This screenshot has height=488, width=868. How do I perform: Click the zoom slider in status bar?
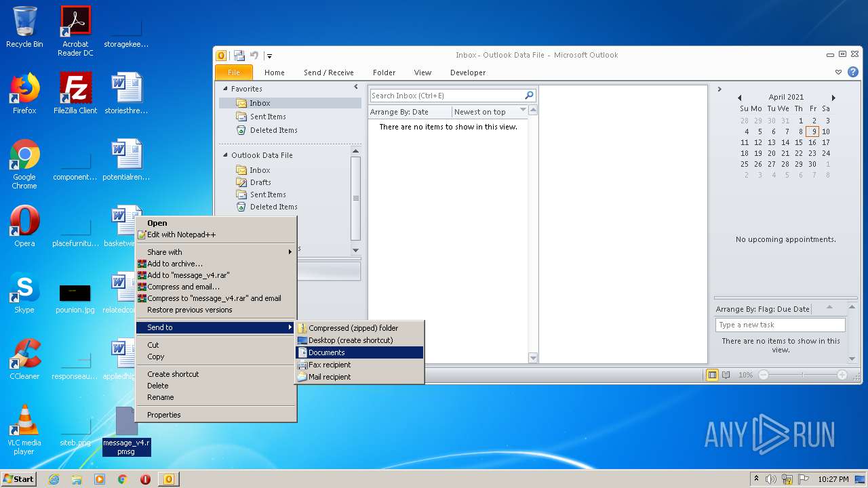point(803,375)
